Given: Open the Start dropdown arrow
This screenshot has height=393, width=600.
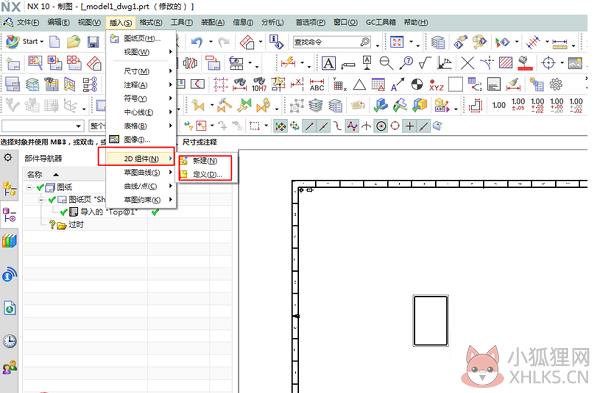Looking at the screenshot, I should pyautogui.click(x=42, y=42).
